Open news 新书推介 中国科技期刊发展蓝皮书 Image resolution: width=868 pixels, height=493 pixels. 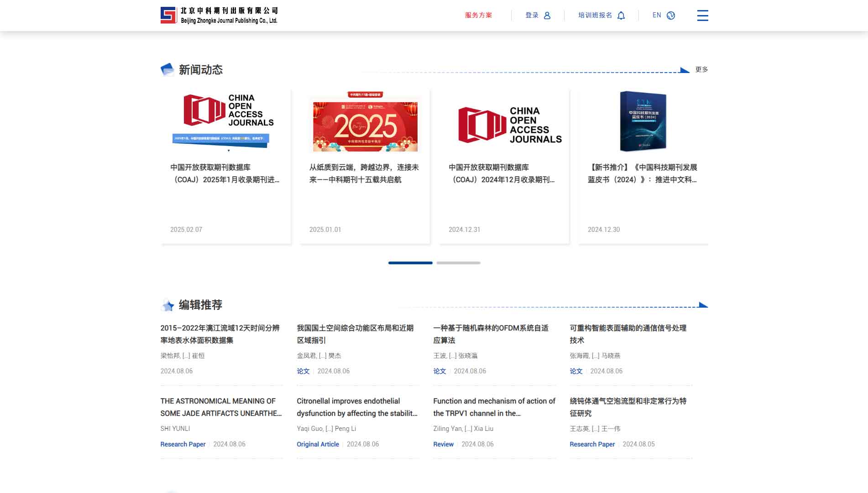(643, 173)
